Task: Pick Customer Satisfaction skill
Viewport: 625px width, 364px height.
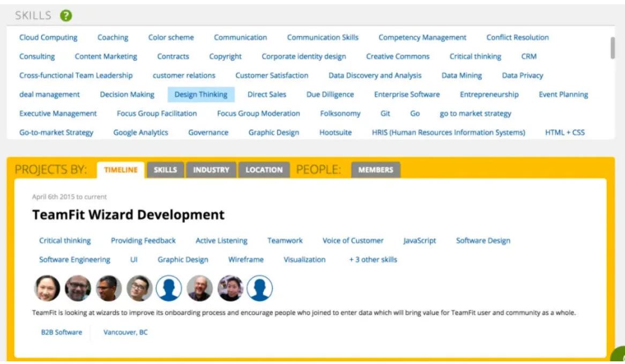Action: click(x=272, y=76)
